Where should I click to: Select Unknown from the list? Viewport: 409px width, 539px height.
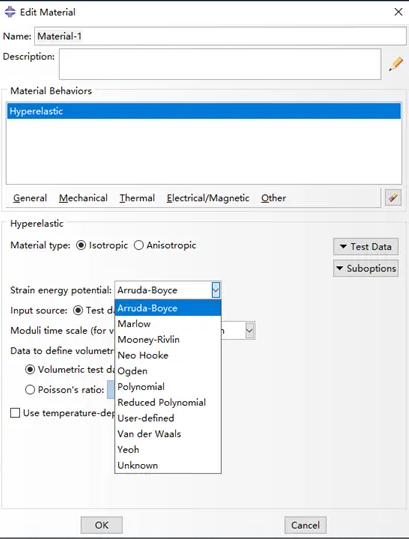(168, 465)
